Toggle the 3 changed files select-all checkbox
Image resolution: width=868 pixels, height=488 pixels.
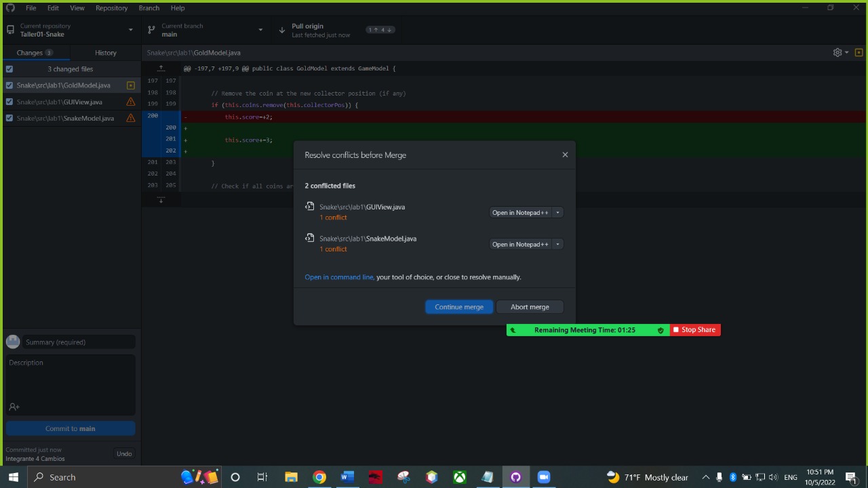click(9, 68)
